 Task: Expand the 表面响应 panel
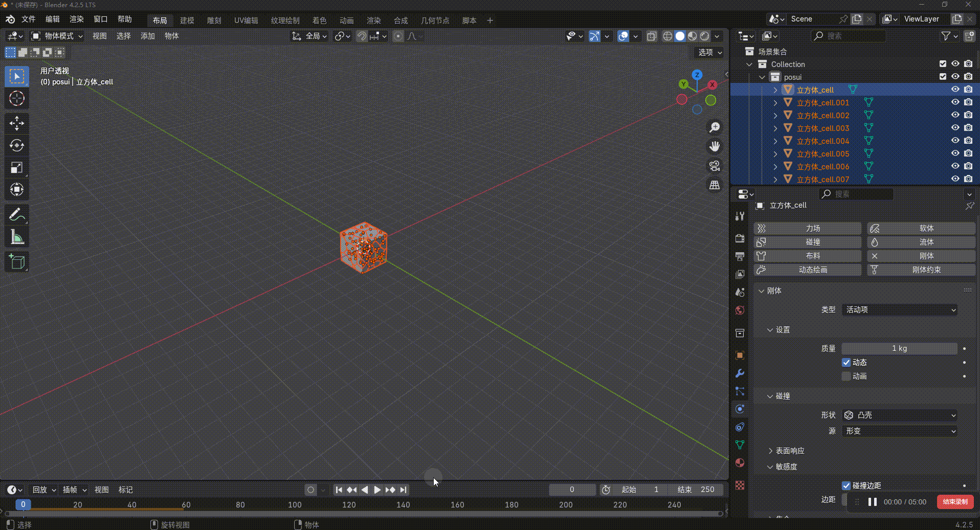click(789, 451)
